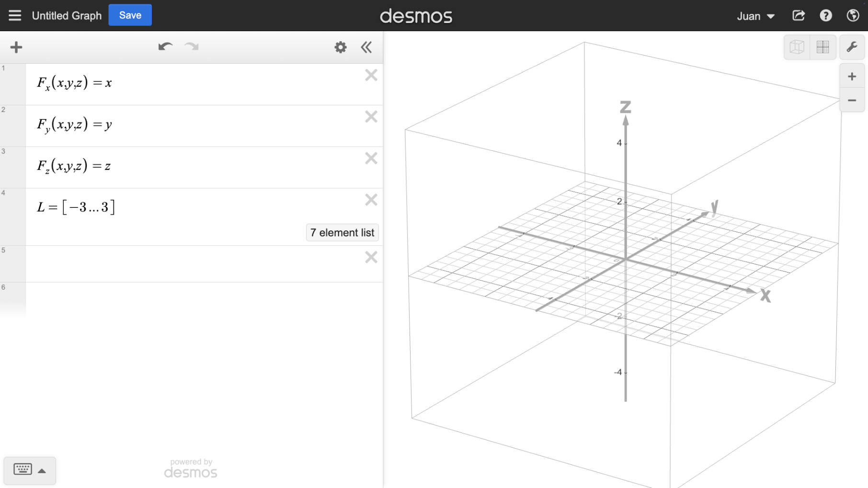Open graph settings wrench
The width and height of the screenshot is (868, 488).
[852, 47]
